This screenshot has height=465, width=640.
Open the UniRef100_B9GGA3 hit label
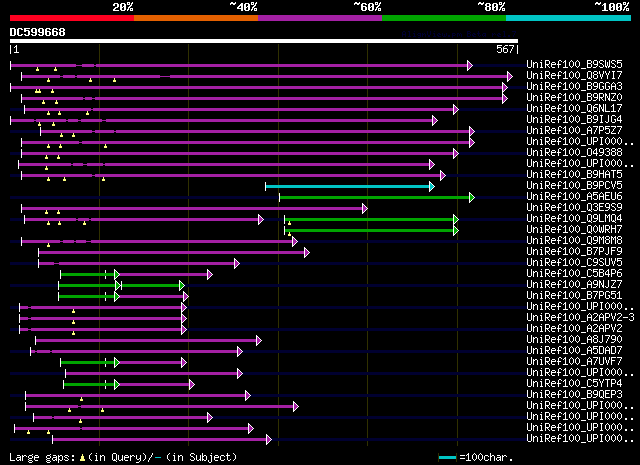click(574, 86)
